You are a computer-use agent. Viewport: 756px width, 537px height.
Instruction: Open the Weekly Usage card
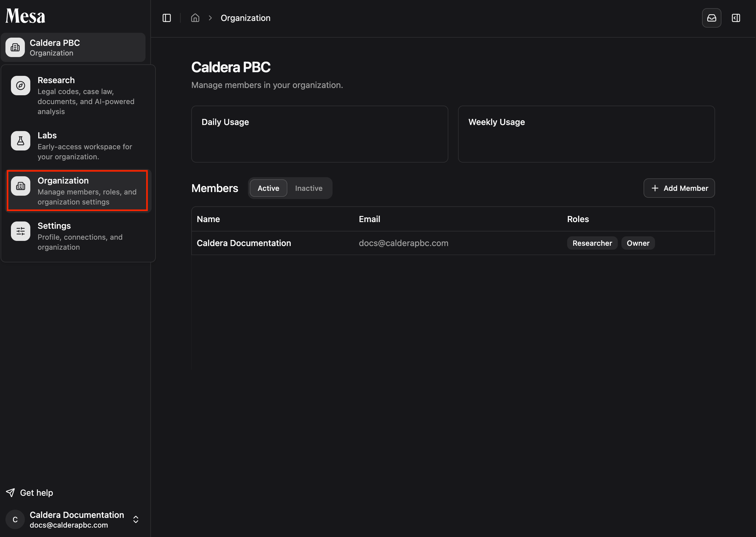586,134
